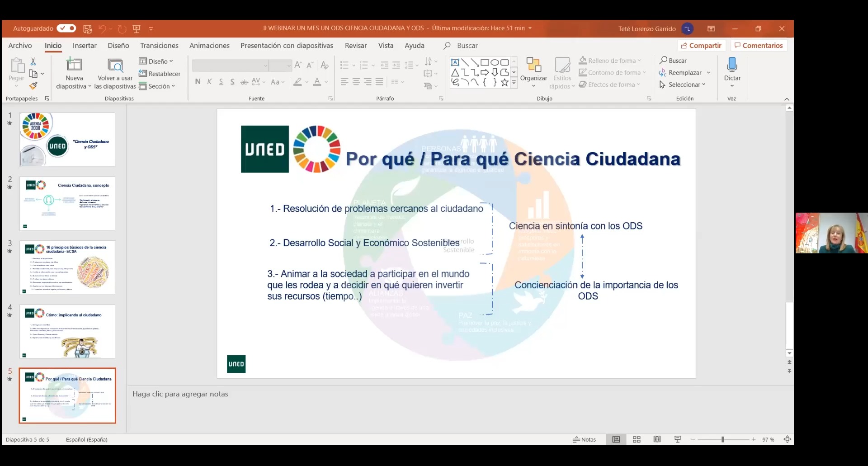The image size is (868, 466).
Task: Open Estilos rápidos gallery
Action: (x=562, y=73)
